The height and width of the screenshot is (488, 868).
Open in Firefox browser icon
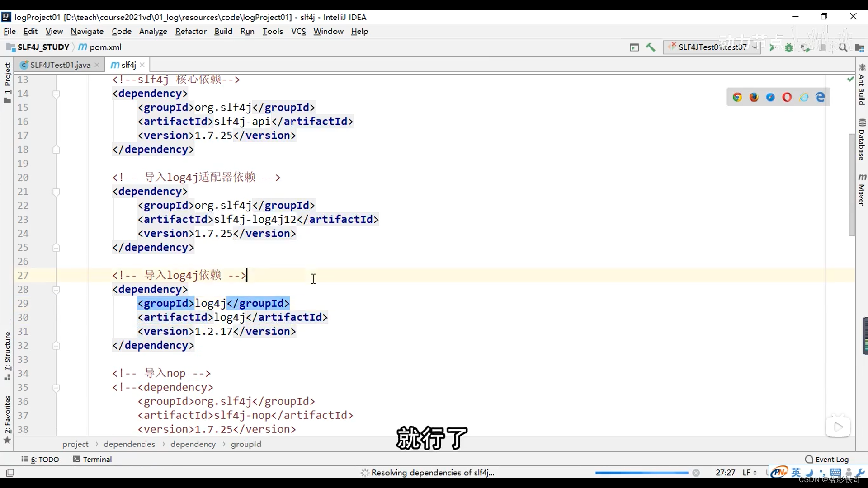point(754,97)
